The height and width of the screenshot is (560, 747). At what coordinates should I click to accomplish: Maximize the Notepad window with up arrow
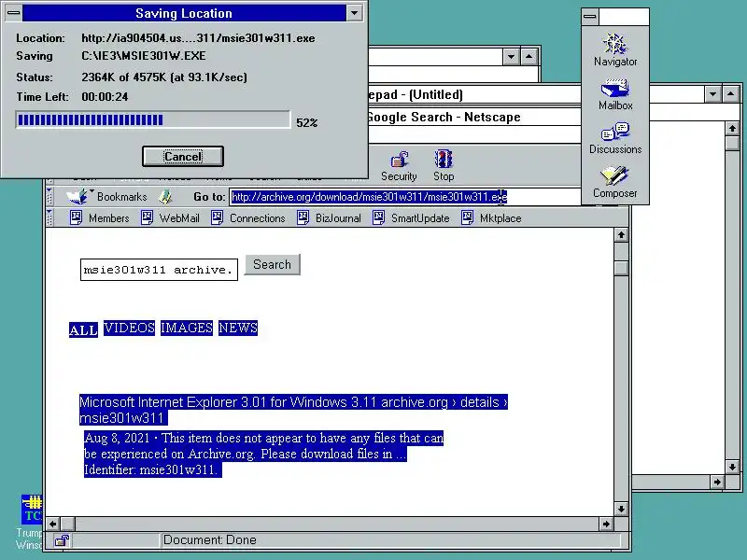(730, 94)
